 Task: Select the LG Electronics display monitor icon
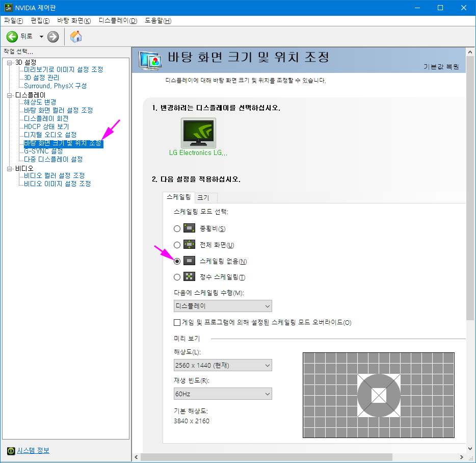[x=199, y=133]
